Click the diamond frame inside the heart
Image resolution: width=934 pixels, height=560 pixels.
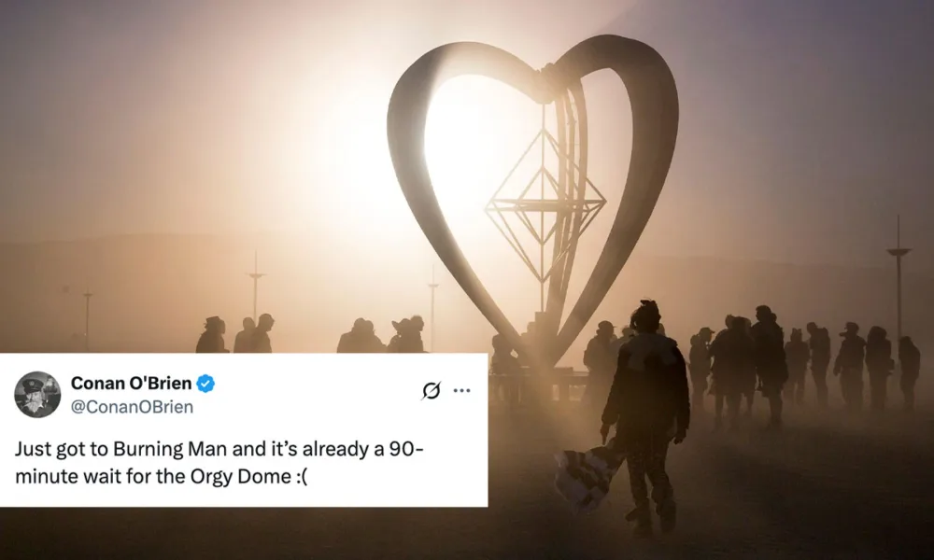[x=545, y=205]
